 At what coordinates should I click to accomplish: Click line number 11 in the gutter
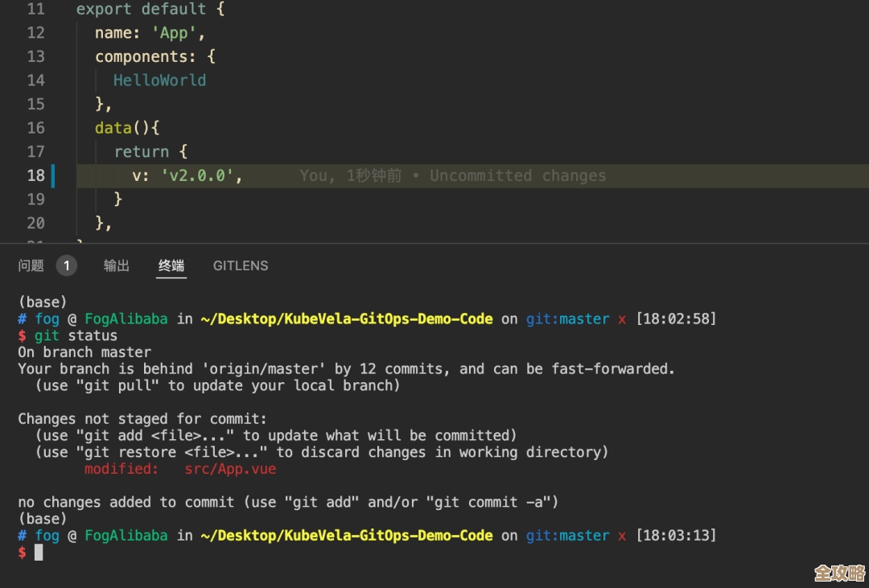point(35,10)
